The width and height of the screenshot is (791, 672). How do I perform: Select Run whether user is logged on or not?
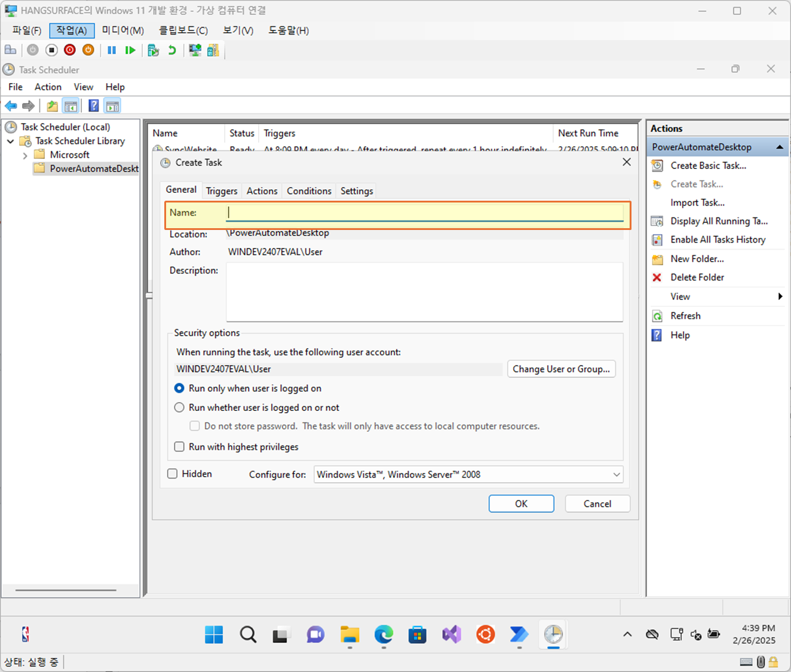[179, 407]
